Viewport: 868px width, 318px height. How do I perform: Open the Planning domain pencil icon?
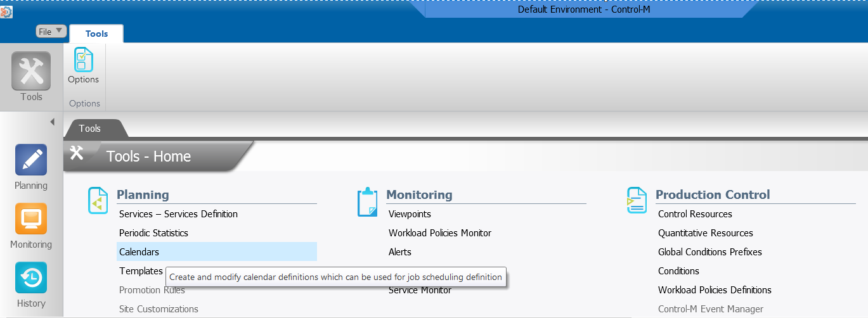coord(31,160)
